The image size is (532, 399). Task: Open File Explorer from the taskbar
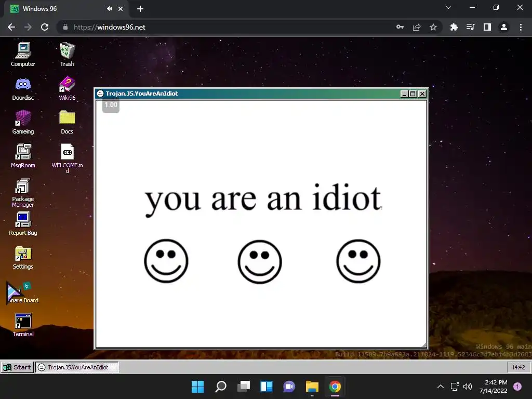click(312, 387)
